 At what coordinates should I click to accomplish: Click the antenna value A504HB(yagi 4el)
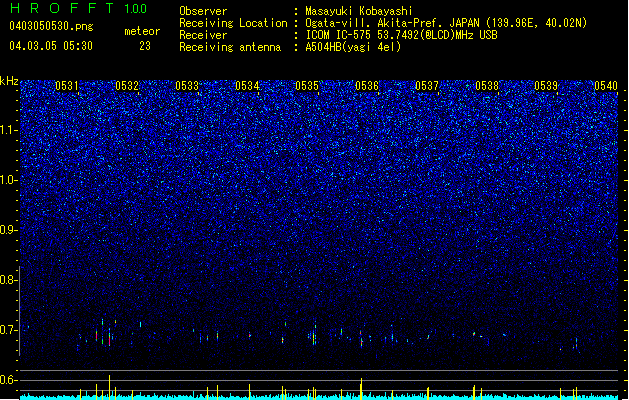353,47
